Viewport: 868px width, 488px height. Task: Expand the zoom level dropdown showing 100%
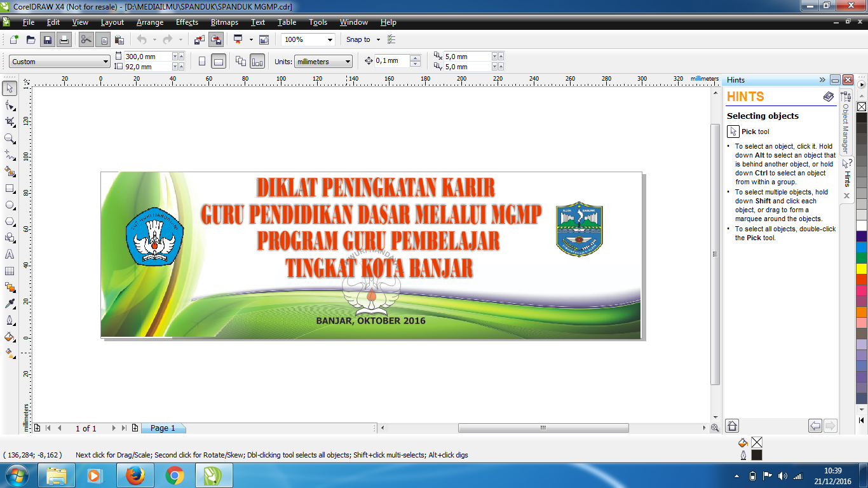tap(330, 39)
